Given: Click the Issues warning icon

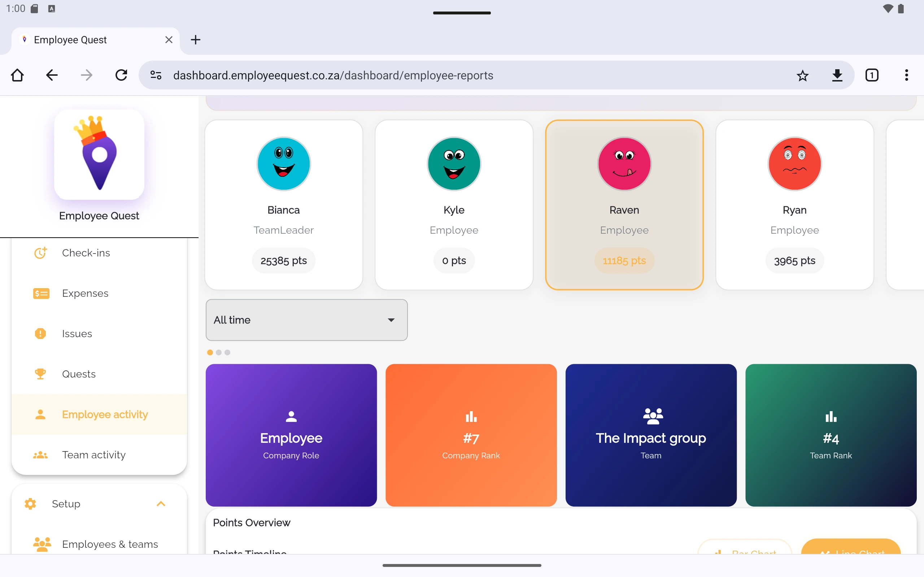Looking at the screenshot, I should tap(40, 334).
